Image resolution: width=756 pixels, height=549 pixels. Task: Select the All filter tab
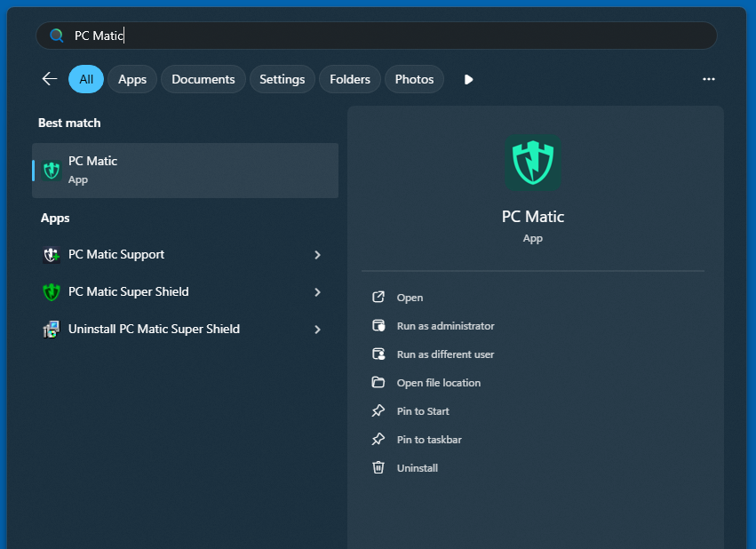click(86, 79)
